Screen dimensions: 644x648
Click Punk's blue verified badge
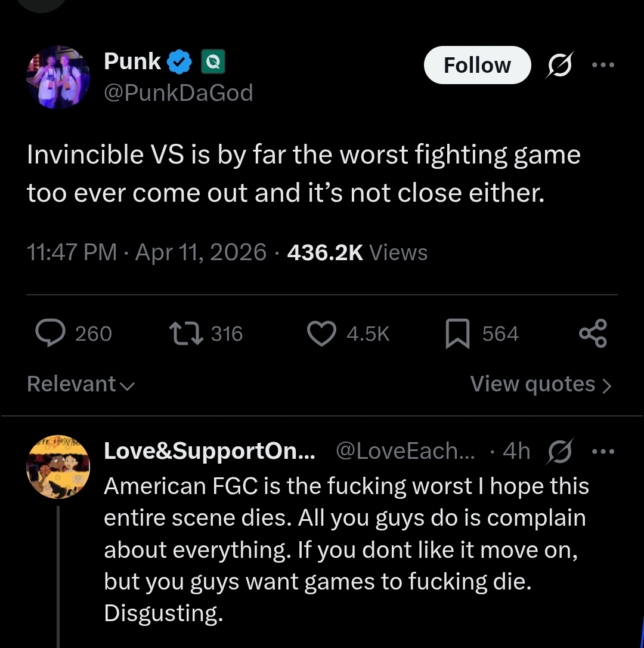click(179, 61)
